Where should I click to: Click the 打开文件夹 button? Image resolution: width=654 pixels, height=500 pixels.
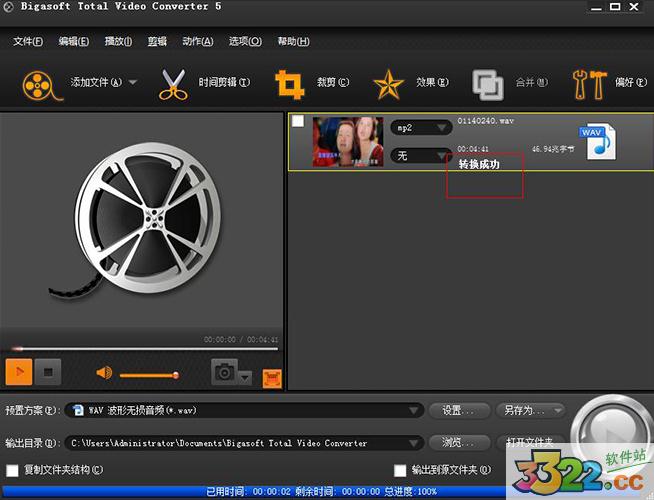point(530,443)
